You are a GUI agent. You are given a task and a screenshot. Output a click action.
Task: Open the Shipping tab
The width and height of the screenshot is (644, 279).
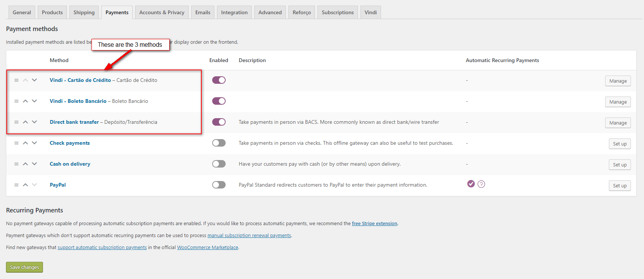(x=84, y=12)
